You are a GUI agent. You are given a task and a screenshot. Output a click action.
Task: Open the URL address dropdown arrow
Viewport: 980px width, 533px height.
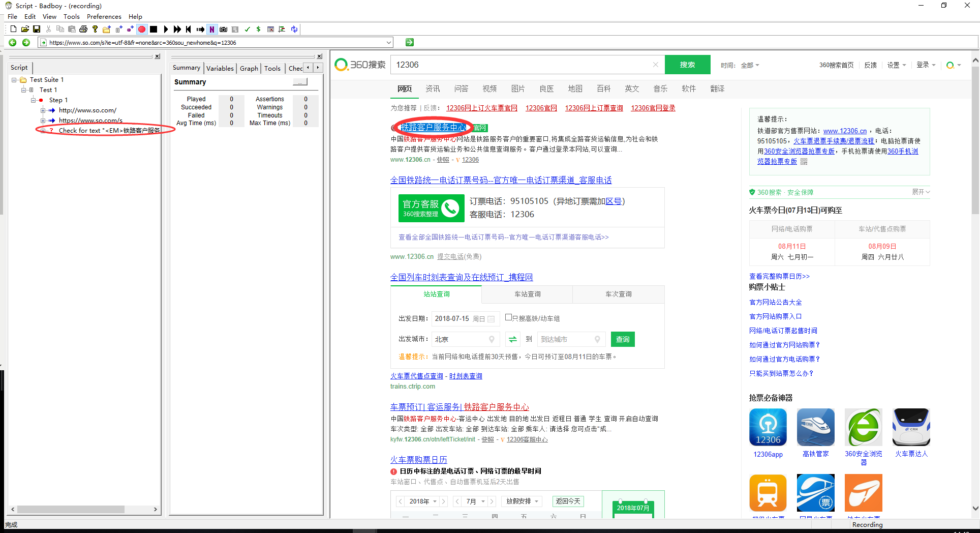pyautogui.click(x=389, y=43)
